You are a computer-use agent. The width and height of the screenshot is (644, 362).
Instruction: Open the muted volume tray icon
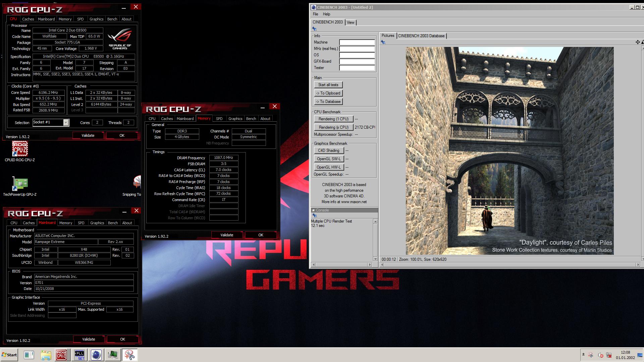(x=600, y=355)
